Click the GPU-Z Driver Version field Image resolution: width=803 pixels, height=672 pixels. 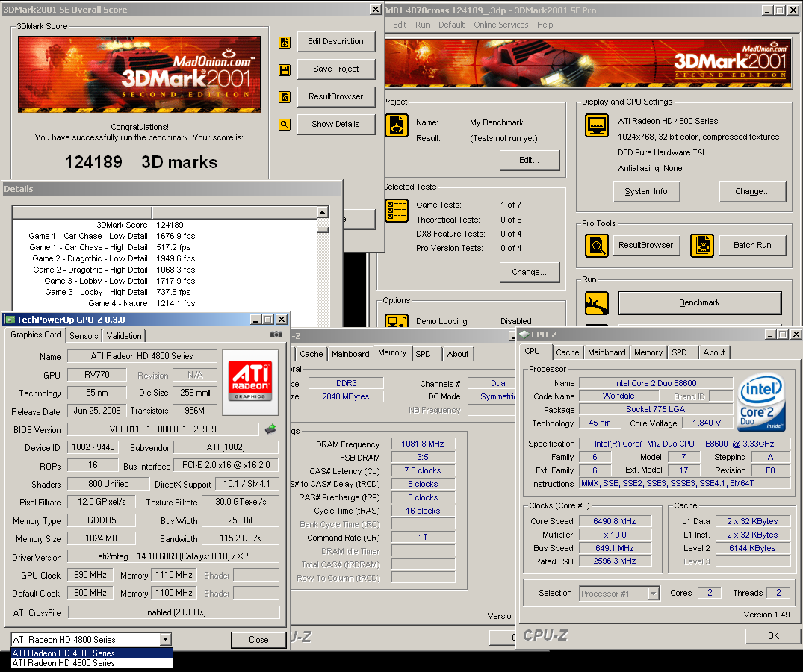click(x=173, y=556)
